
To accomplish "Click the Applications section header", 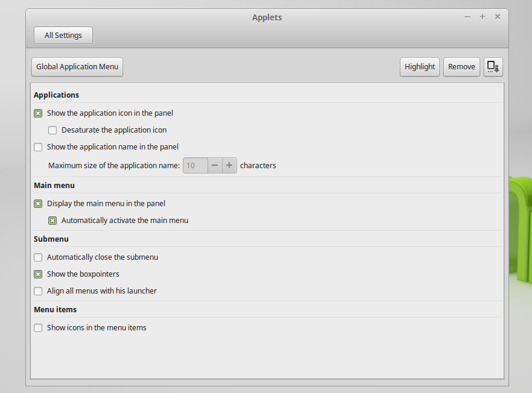I will point(56,95).
